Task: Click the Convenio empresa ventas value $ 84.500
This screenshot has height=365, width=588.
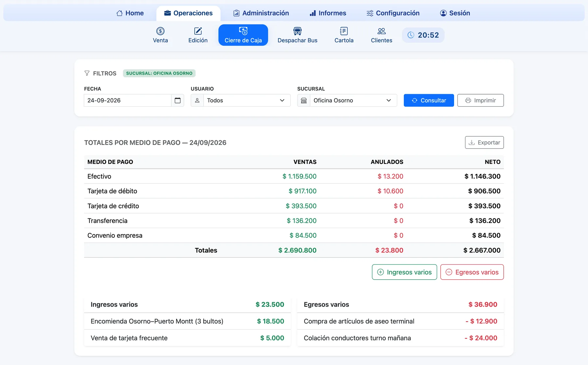Action: [x=303, y=235]
